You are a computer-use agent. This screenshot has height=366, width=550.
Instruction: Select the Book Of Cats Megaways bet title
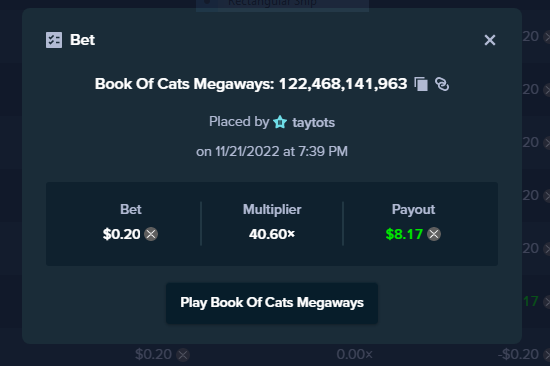click(251, 84)
